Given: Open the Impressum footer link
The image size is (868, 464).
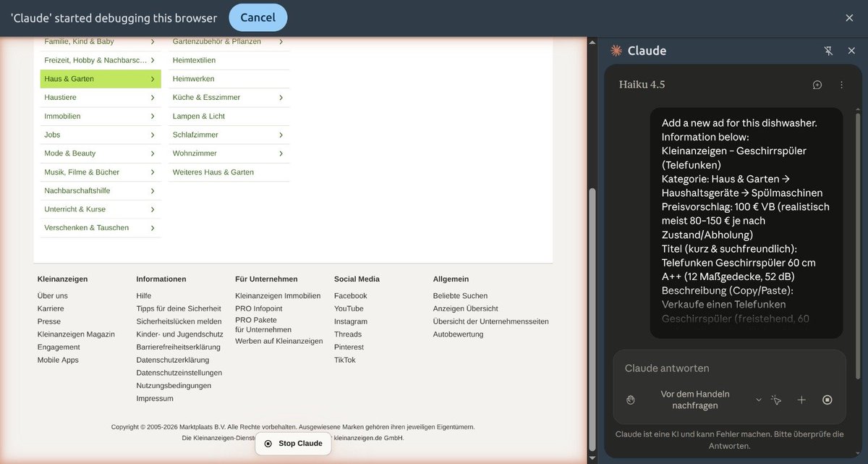Looking at the screenshot, I should pos(155,399).
